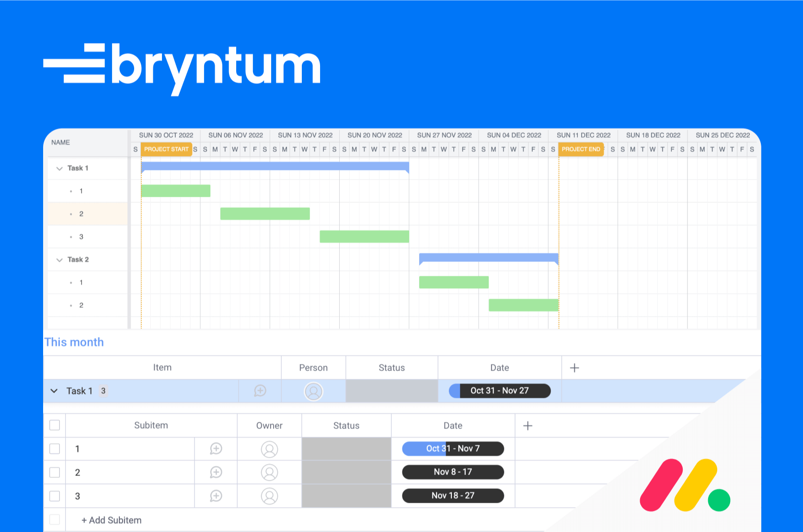Open the conversation icon for subitem 1
This screenshot has height=532, width=803.
click(216, 449)
